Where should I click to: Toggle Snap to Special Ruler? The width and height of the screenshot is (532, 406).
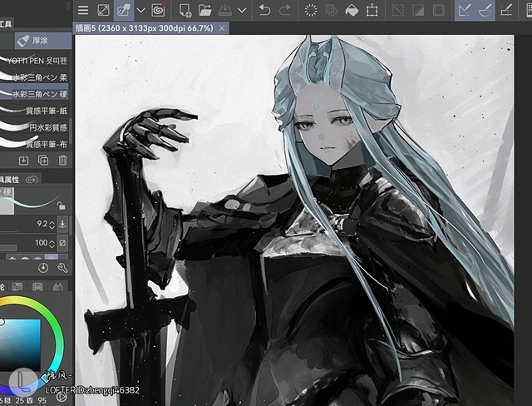(485, 11)
